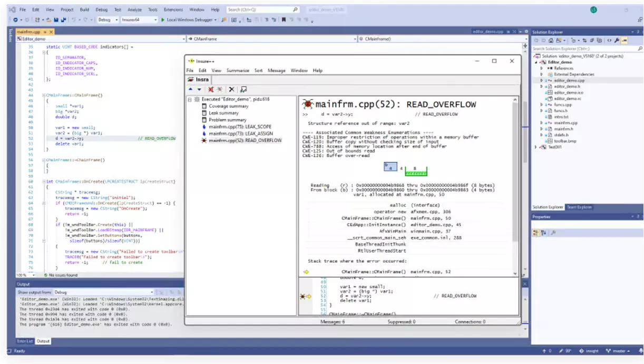Image resolution: width=644 pixels, height=364 pixels.
Task: Open Analyze menu in Visual Studio
Action: tap(134, 9)
